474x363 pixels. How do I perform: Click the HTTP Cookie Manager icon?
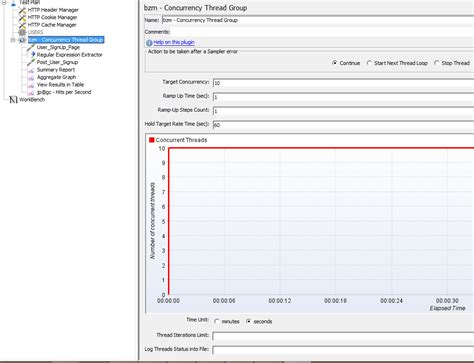tap(22, 17)
